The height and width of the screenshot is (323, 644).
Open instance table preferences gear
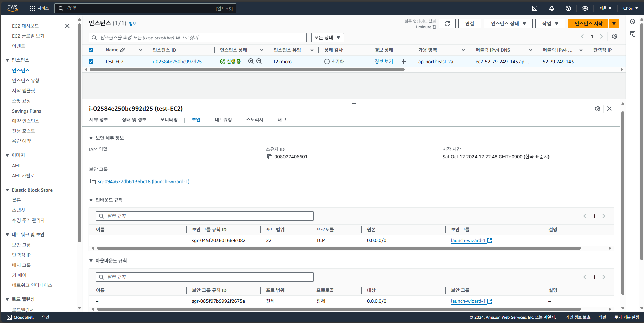pos(615,36)
